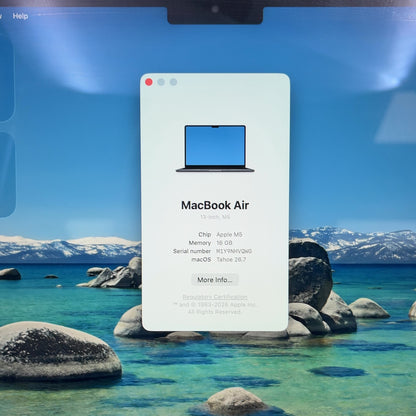This screenshot has height=416, width=416.
Task: Click the Chip label
Action: coord(205,235)
